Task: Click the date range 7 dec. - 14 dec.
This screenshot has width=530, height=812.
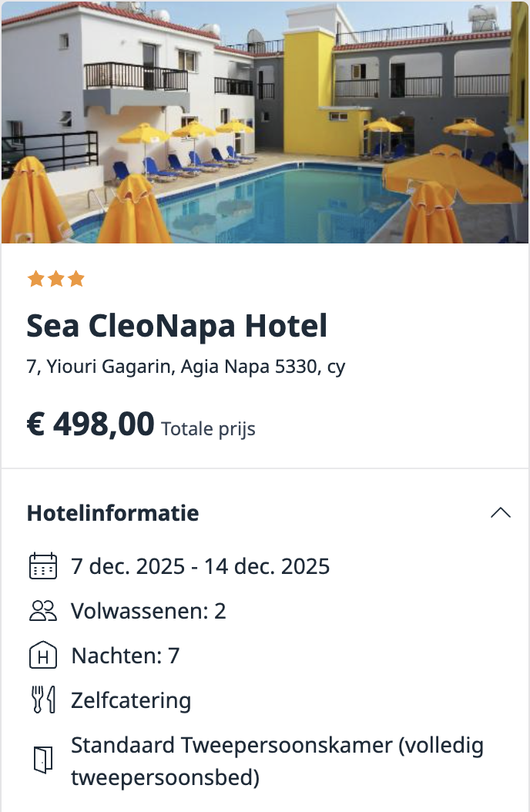Action: coord(200,565)
